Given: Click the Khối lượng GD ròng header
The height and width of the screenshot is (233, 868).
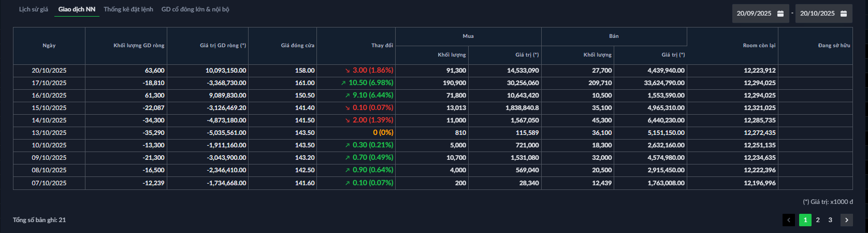Looking at the screenshot, I should (139, 46).
